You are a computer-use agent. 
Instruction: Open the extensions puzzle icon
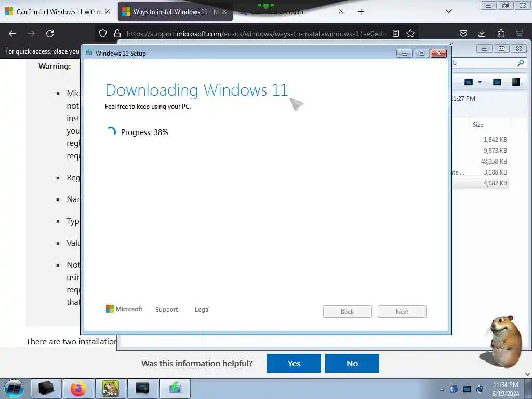(501, 33)
